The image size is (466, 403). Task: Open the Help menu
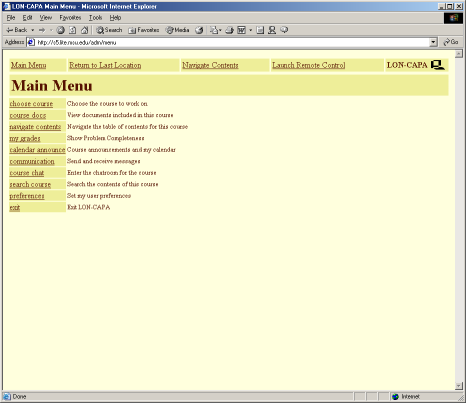[115, 18]
